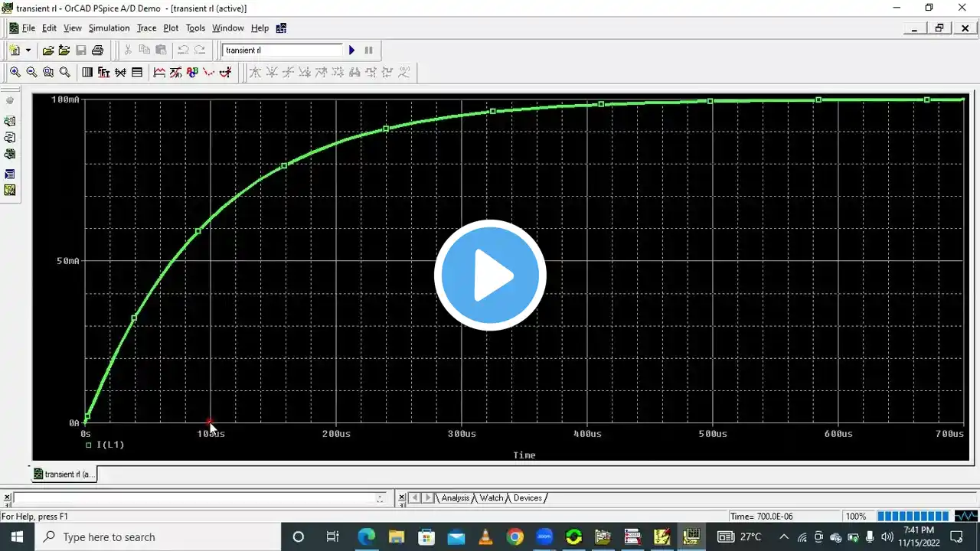Open the simulation profile box showing transient rl
The width and height of the screenshot is (980, 551).
[x=283, y=50]
